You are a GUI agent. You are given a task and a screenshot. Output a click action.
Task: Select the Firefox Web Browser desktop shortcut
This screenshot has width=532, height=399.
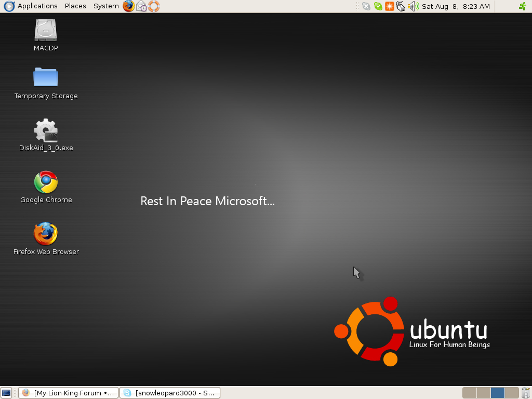[46, 234]
